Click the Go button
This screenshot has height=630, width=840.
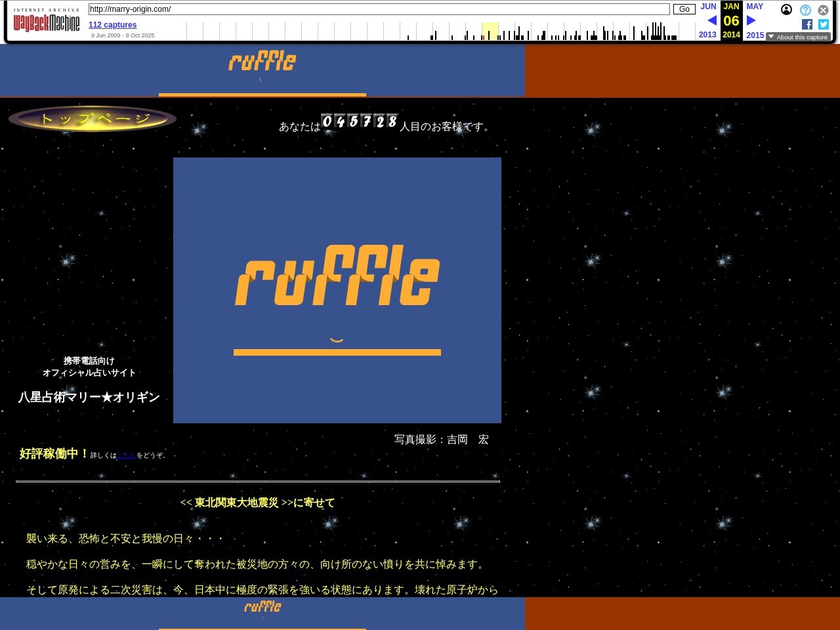684,9
